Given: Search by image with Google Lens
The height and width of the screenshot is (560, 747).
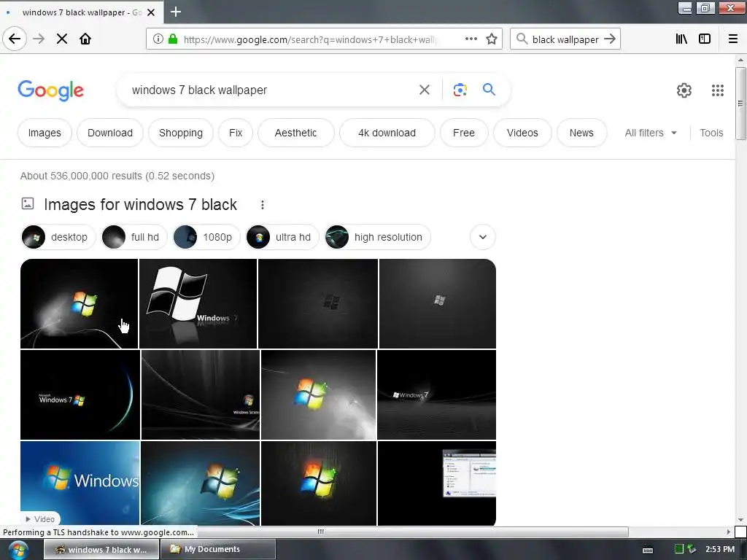Looking at the screenshot, I should (460, 90).
